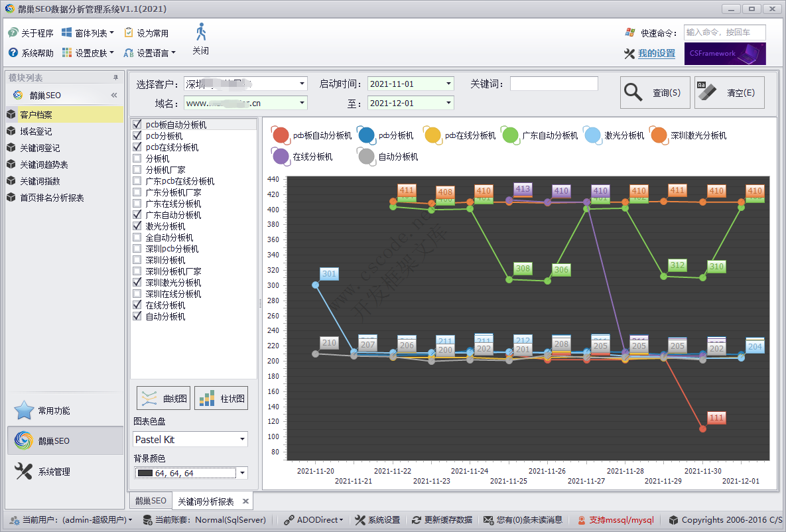Screen dimensions: 786x532
Task: Open the 窗体列表 menu
Action: [88, 33]
